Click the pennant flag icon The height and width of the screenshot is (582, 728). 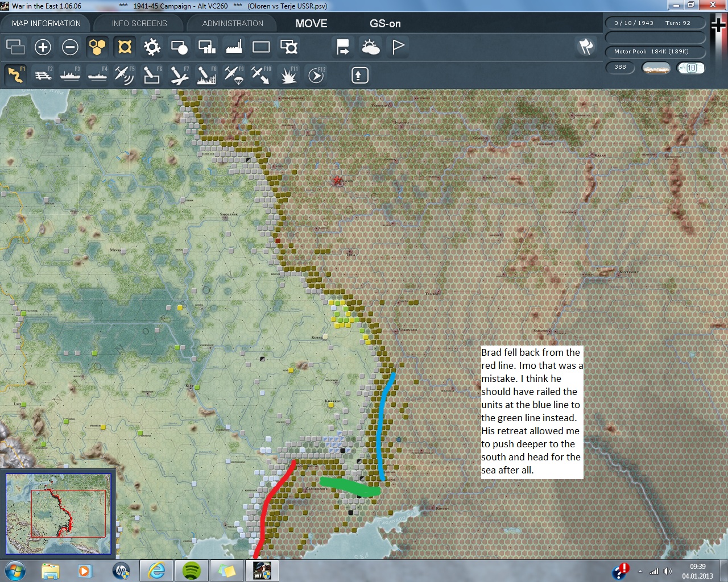(x=398, y=47)
